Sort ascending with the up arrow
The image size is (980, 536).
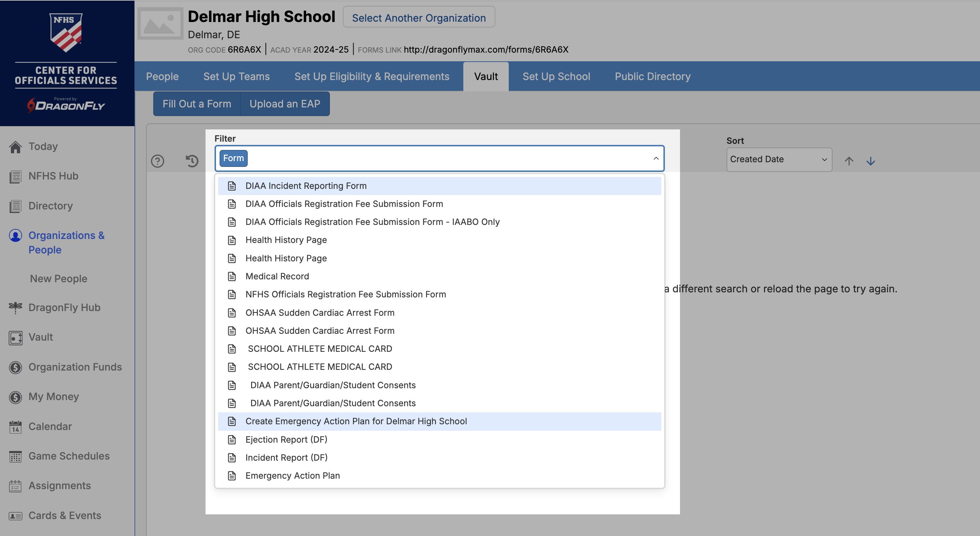coord(849,161)
